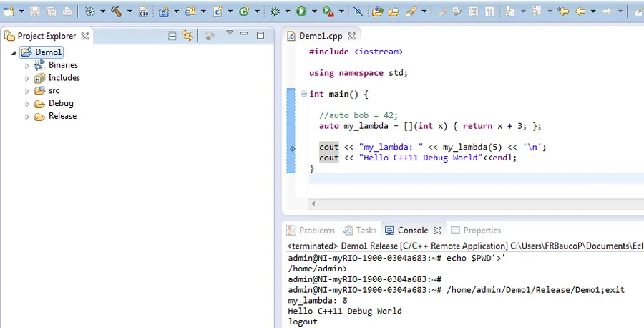Close the Demo1.cpp editor tab
Screen dimensions: 644x328
[351, 36]
